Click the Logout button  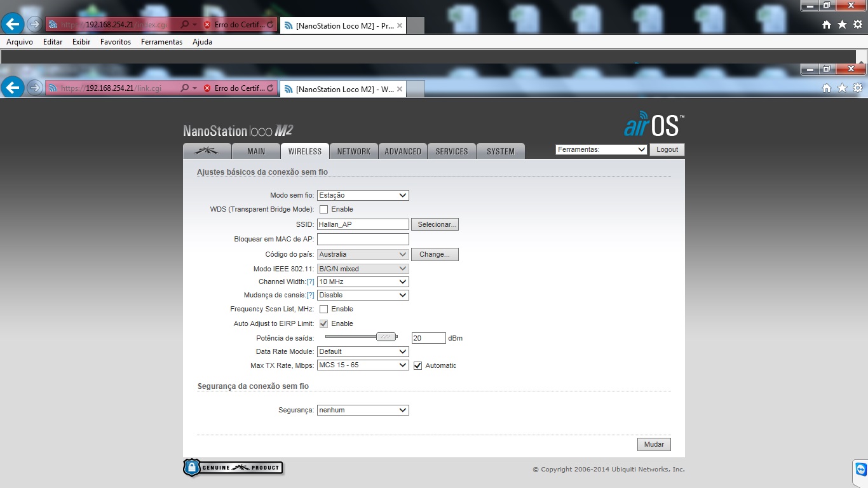pyautogui.click(x=667, y=150)
